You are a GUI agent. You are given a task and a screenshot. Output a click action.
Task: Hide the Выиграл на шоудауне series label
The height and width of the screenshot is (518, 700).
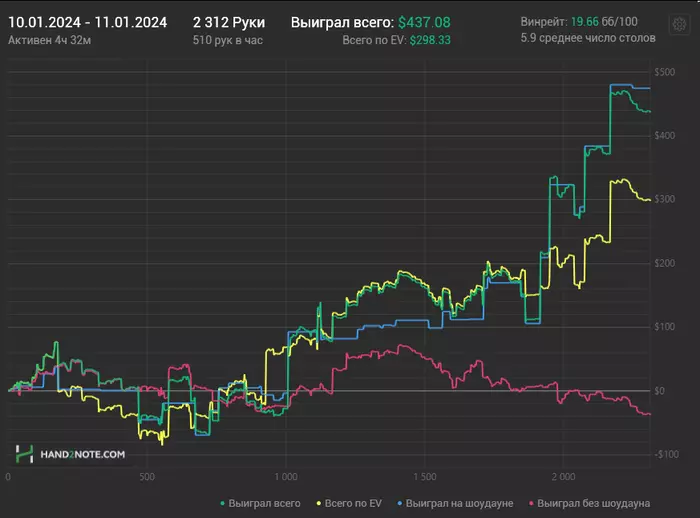[x=459, y=504]
